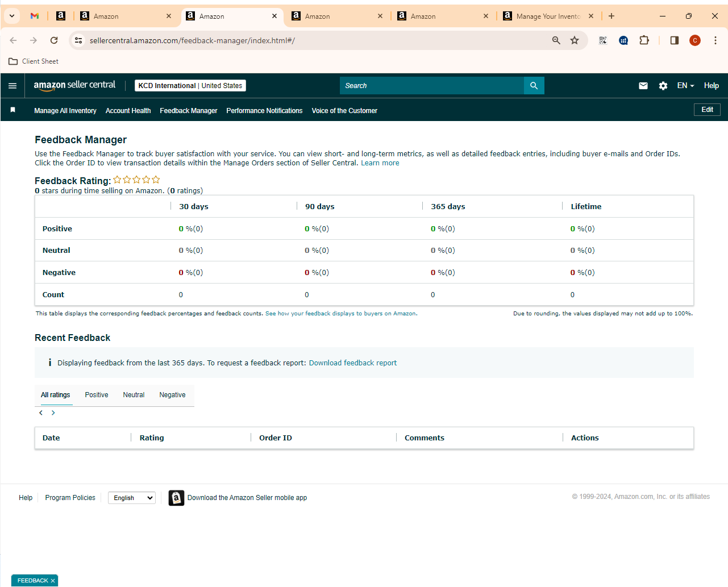Open Voice of the Customer menu item
728x587 pixels.
tap(344, 111)
